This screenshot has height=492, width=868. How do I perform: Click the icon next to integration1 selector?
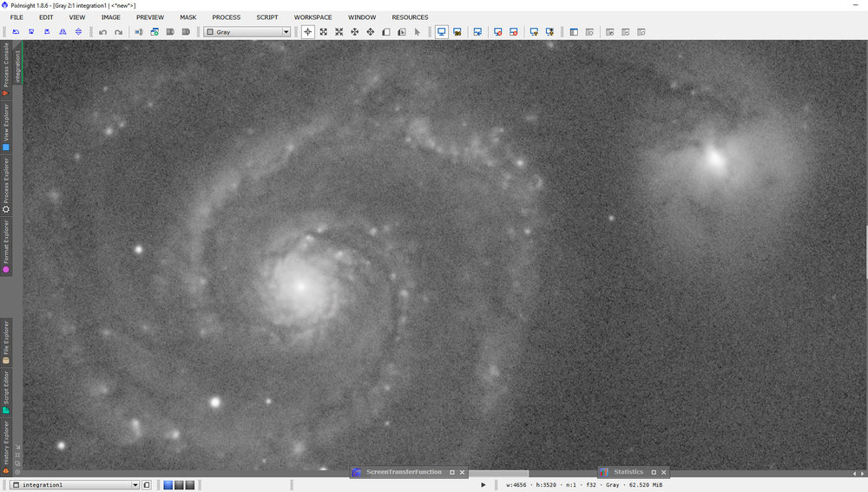[147, 485]
